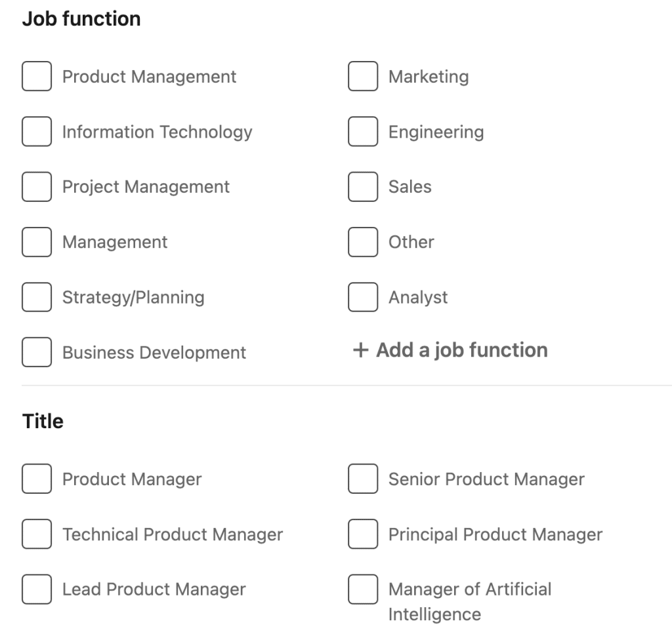
Task: Tick Technical Product Manager checkbox
Action: point(37,534)
